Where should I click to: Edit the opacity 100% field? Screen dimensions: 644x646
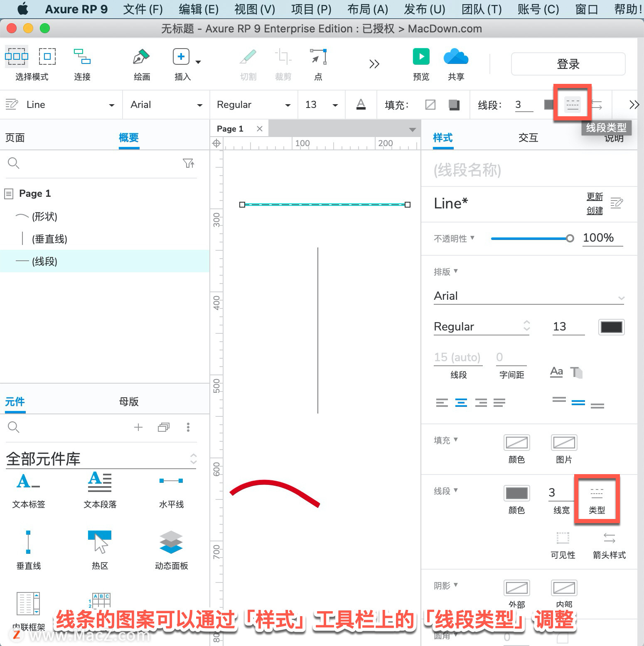click(x=602, y=238)
